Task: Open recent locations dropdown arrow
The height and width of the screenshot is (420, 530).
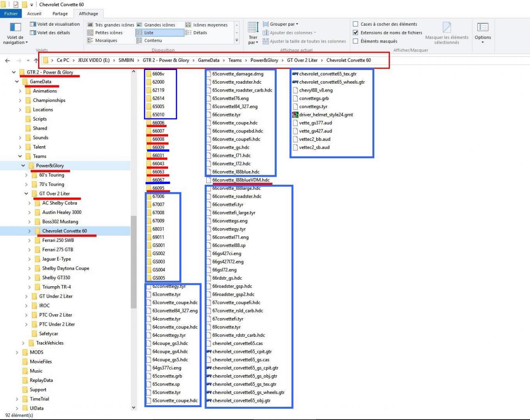Action: pyautogui.click(x=28, y=60)
